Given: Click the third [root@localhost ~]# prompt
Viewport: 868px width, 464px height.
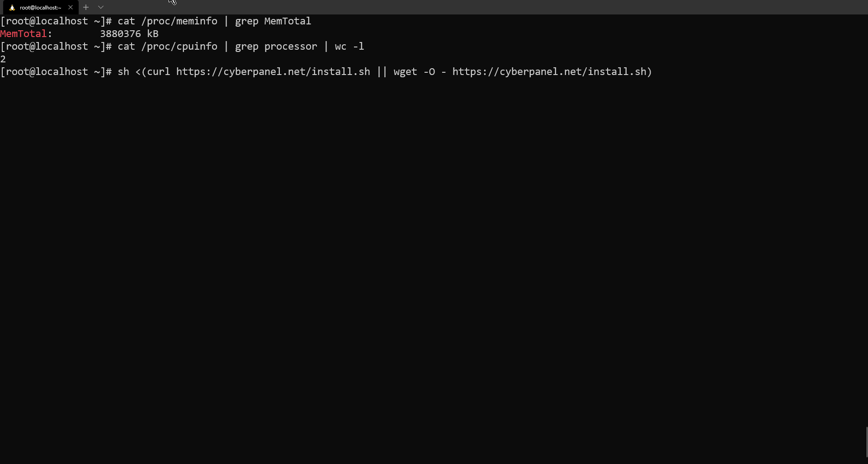Looking at the screenshot, I should (56, 72).
